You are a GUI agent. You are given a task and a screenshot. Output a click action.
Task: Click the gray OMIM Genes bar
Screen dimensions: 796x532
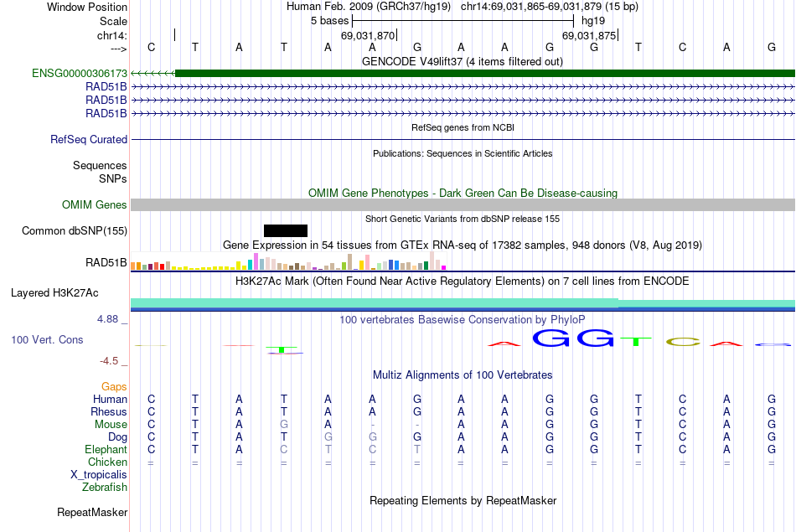tap(463, 204)
